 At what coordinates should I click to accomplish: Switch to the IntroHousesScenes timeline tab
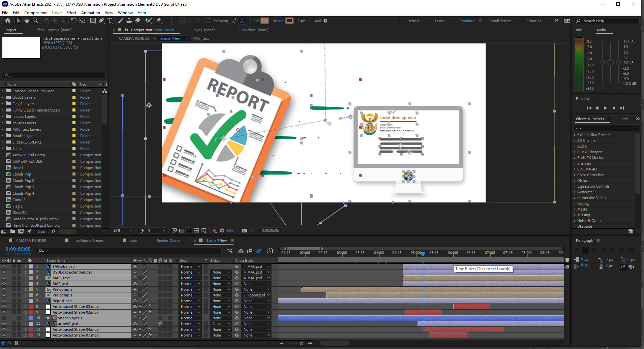pyautogui.click(x=88, y=241)
